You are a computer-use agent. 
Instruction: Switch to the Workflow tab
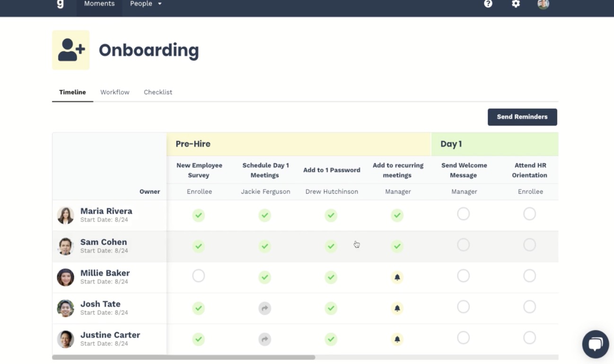pos(114,92)
